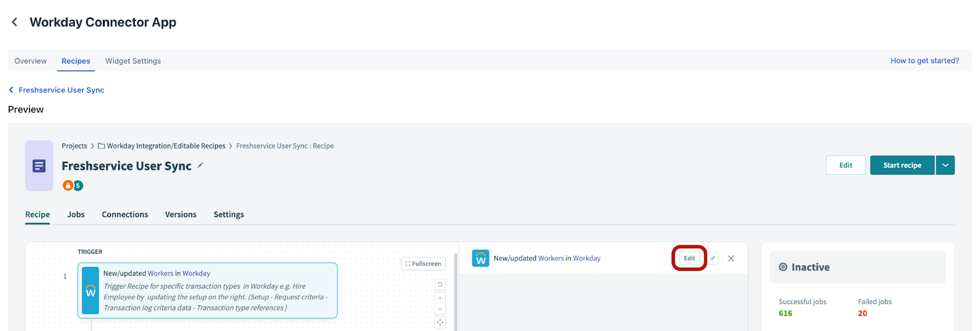Open Workday Integration/Editable Recipes folder breadcrumb
The image size is (980, 331).
pos(166,146)
